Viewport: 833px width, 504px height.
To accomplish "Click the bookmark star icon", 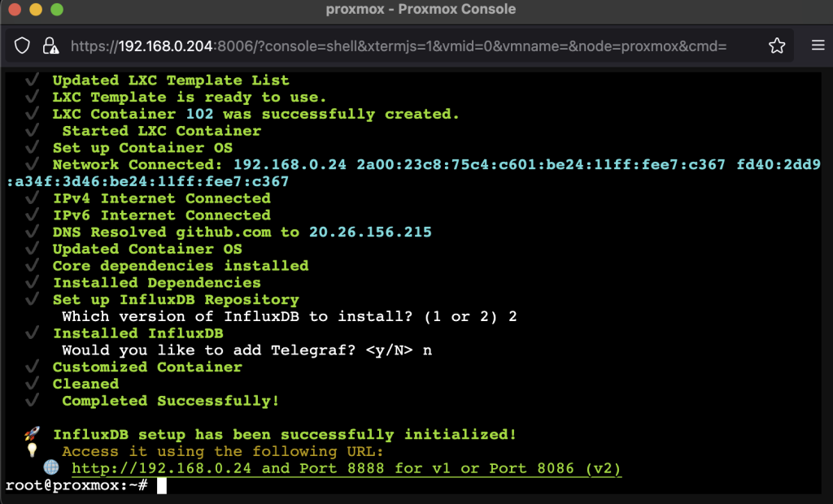I will coord(775,46).
